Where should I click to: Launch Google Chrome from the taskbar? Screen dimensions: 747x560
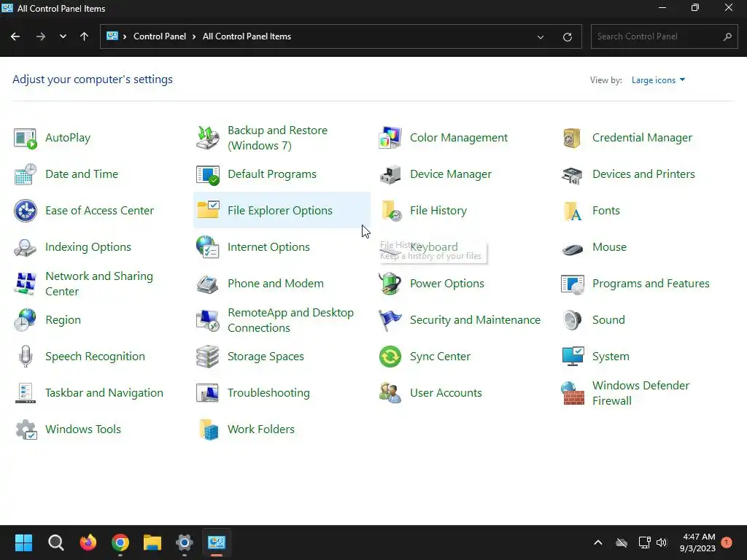[120, 542]
